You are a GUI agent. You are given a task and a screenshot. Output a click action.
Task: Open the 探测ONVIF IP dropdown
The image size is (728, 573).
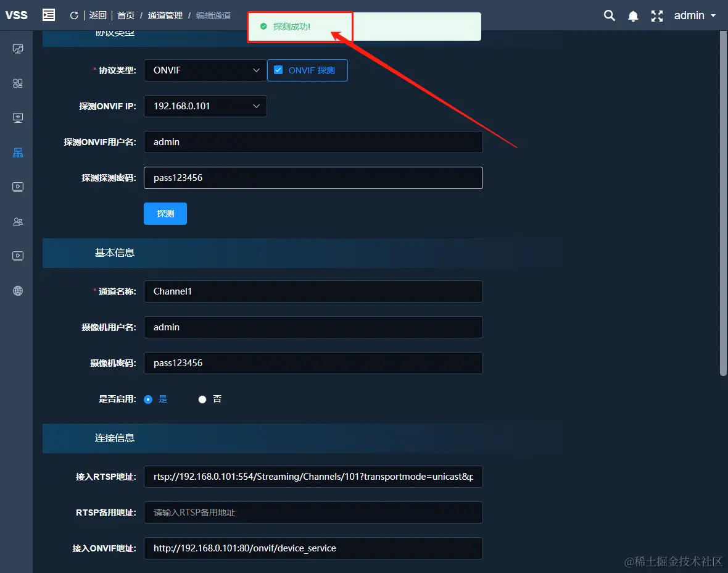205,106
